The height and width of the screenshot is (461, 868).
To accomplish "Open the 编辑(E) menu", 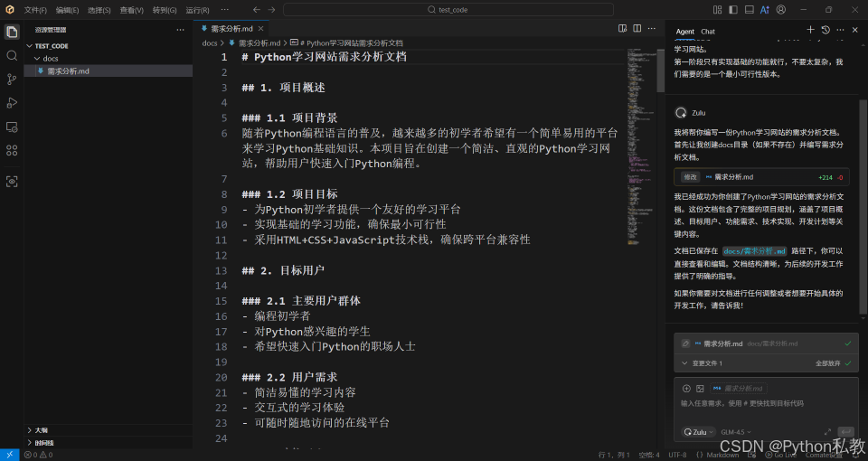I will coord(67,10).
